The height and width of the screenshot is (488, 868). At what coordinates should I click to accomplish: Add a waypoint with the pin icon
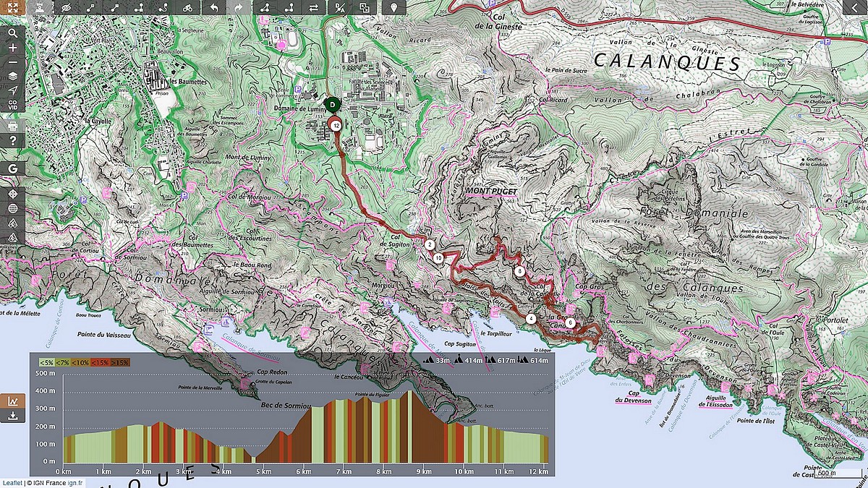pyautogui.click(x=393, y=8)
